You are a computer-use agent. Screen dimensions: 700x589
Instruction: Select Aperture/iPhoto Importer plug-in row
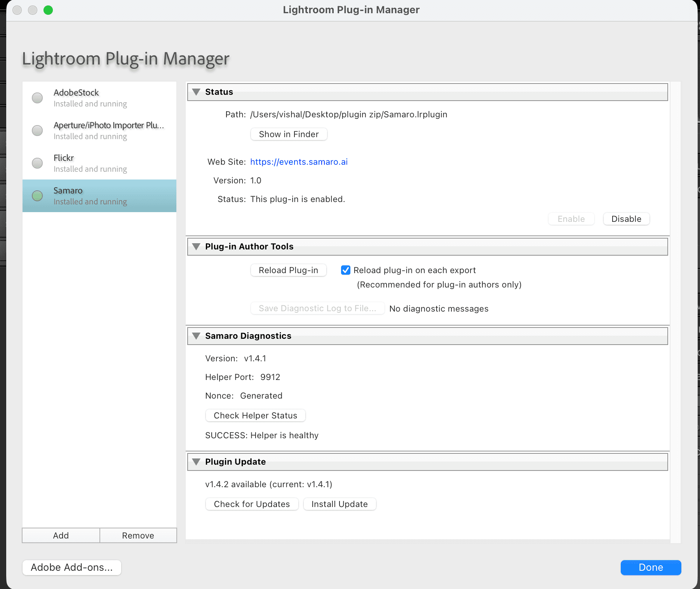point(99,131)
